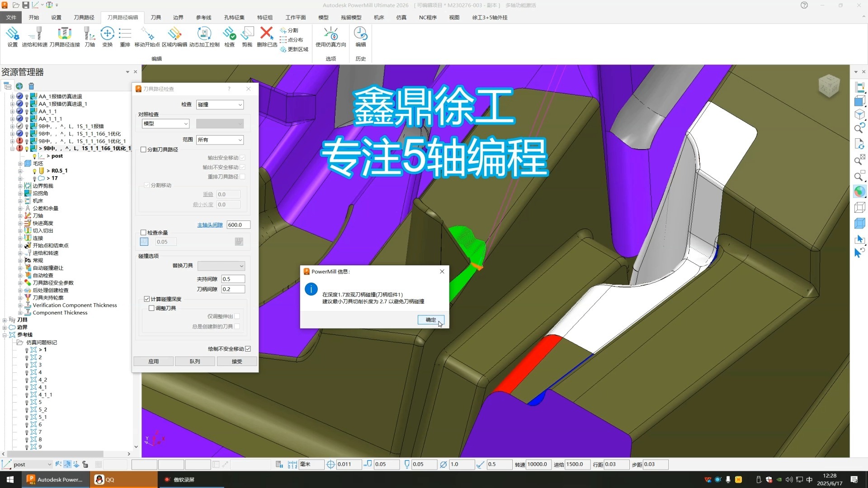Click the 剪裁 (Trim) toolpath icon
This screenshot has height=488, width=868.
(x=247, y=36)
